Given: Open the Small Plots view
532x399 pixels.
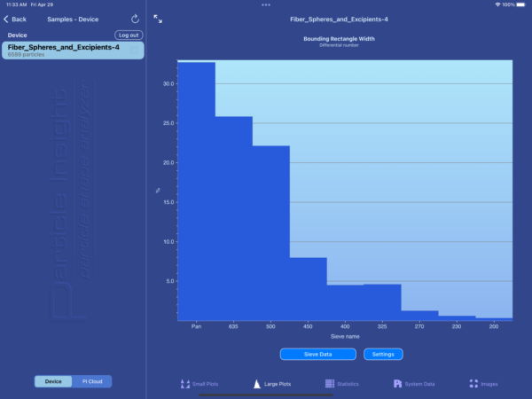Looking at the screenshot, I should click(x=199, y=384).
